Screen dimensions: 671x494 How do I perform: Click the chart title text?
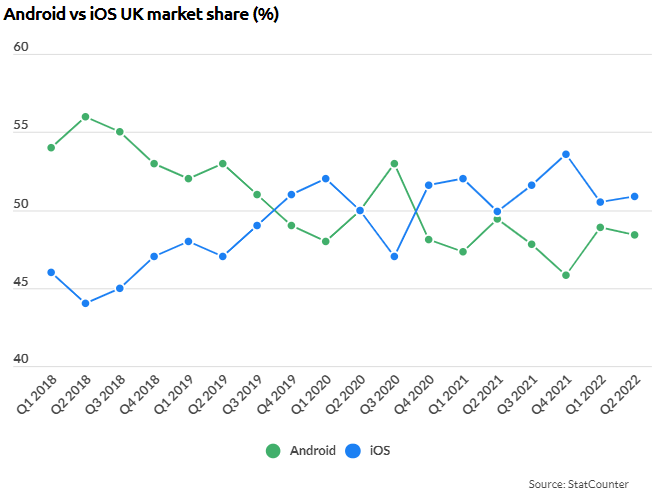pos(141,14)
